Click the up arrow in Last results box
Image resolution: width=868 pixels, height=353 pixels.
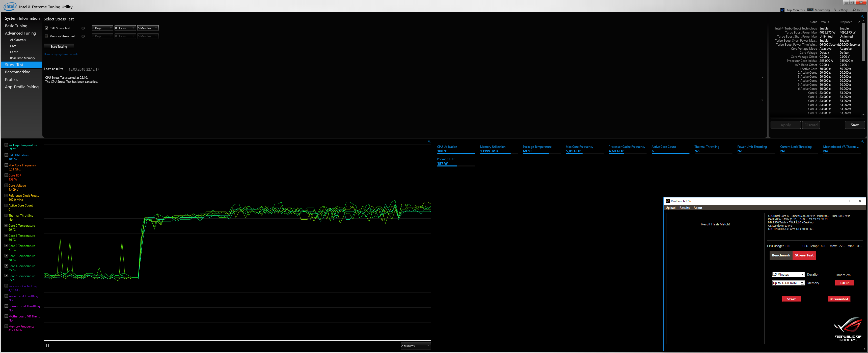(x=762, y=78)
